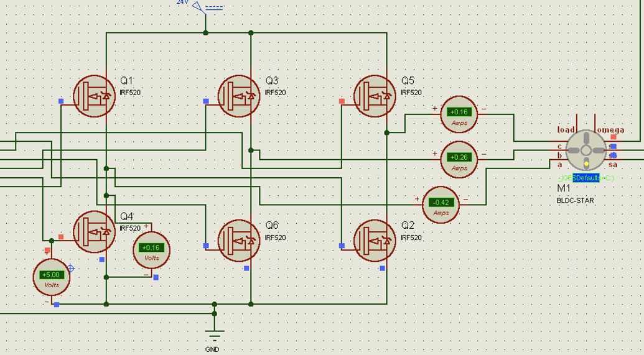
Task: Click the GND ground terminal symbol
Action: [x=215, y=334]
